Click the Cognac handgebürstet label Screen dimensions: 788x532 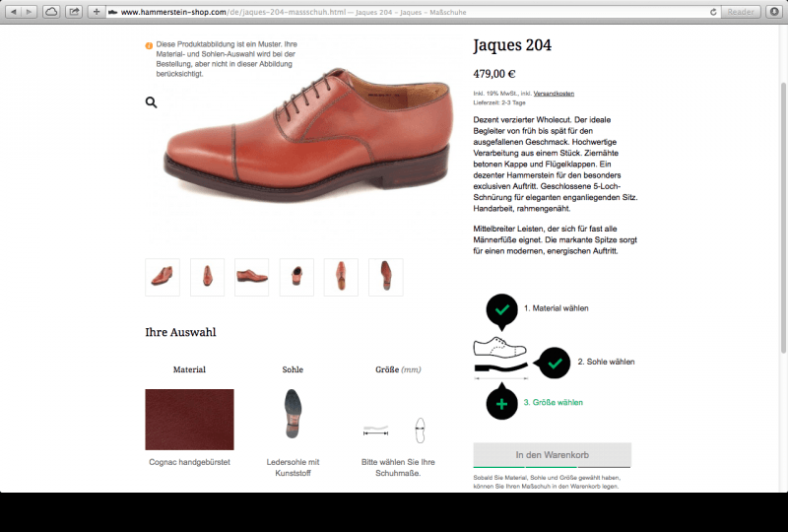[189, 462]
